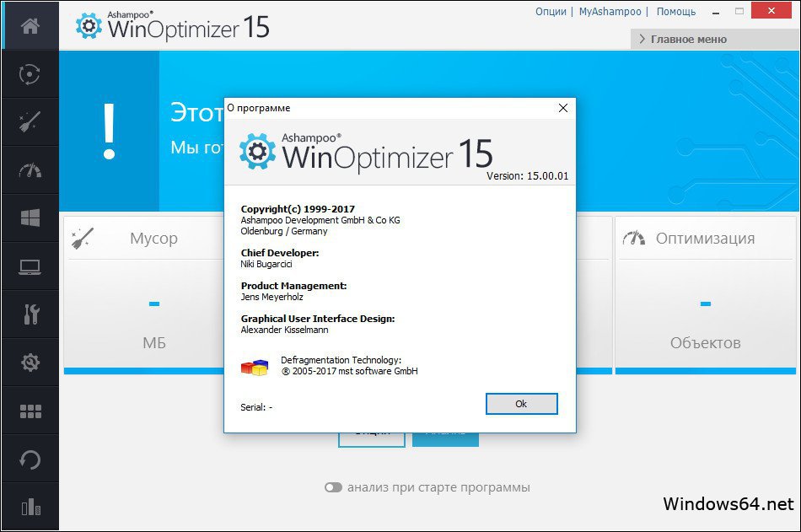
Task: Click the speedometer icon on Оптимизация card
Action: 634,238
